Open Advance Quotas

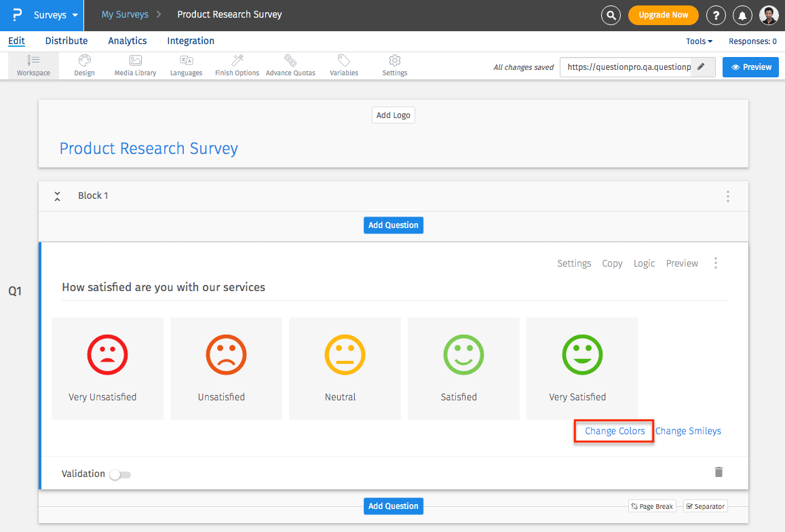(290, 65)
